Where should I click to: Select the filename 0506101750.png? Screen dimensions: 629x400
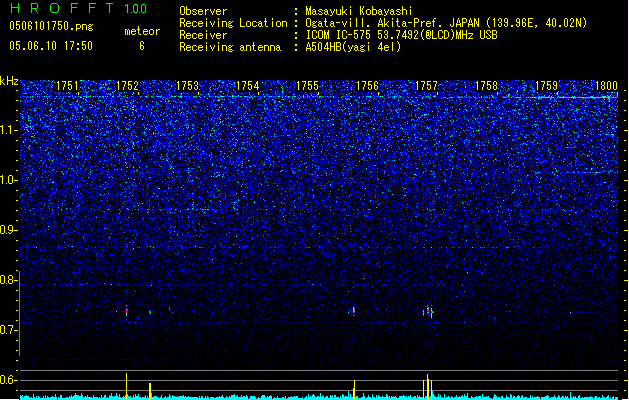[x=51, y=26]
